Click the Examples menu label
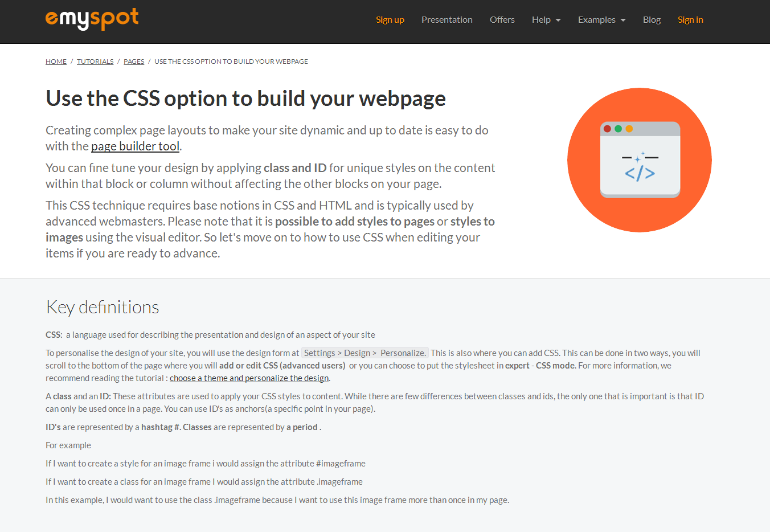770x532 pixels. tap(596, 19)
